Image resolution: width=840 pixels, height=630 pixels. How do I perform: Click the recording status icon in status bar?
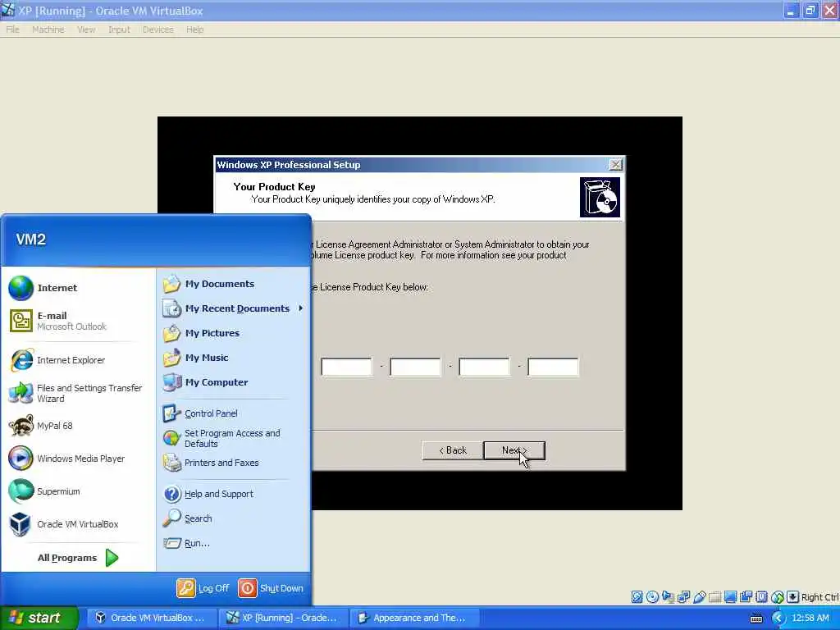[746, 597]
